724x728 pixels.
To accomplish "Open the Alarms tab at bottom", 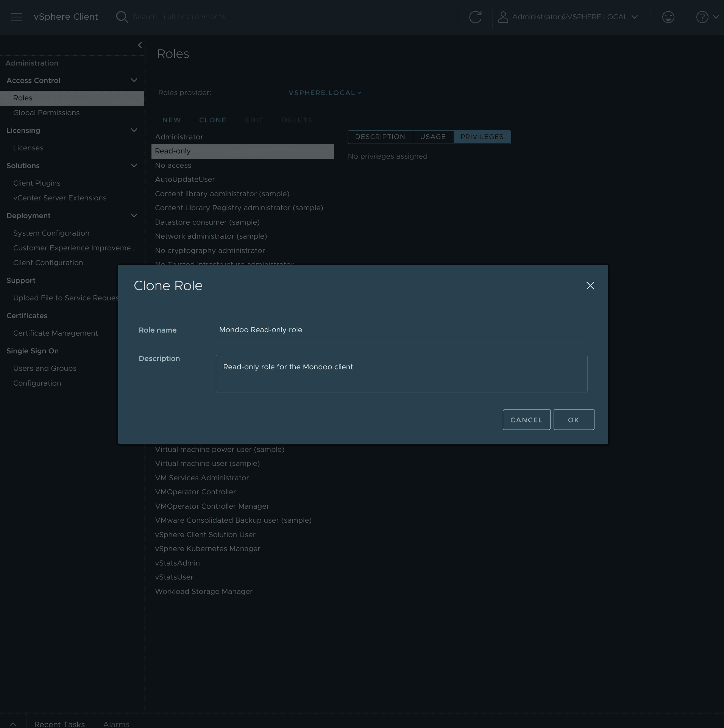I will (x=116, y=724).
